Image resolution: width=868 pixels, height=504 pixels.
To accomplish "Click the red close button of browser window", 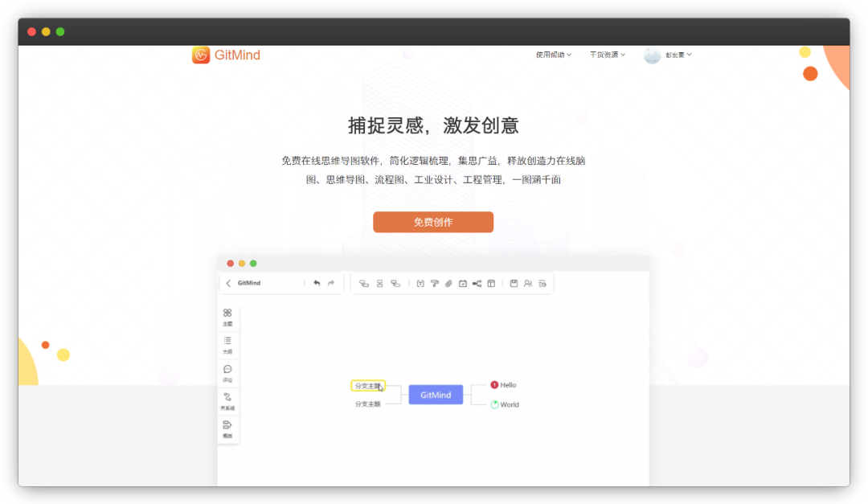I will point(31,31).
